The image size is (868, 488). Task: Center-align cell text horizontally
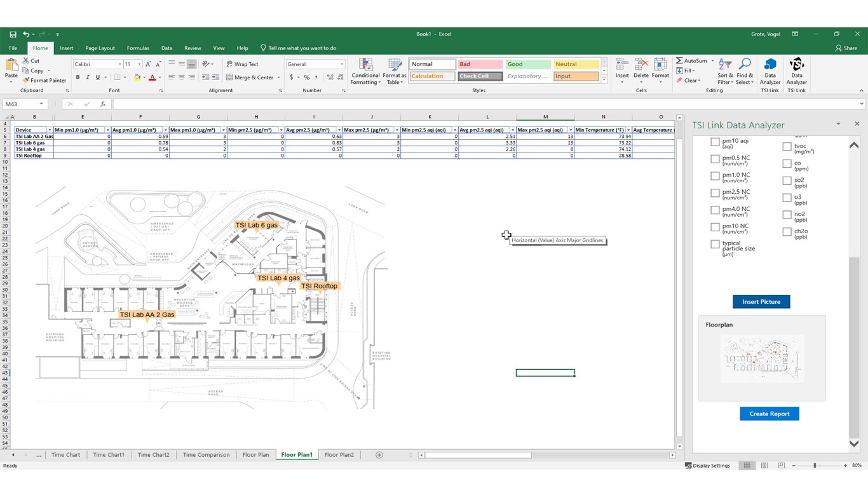pos(182,78)
